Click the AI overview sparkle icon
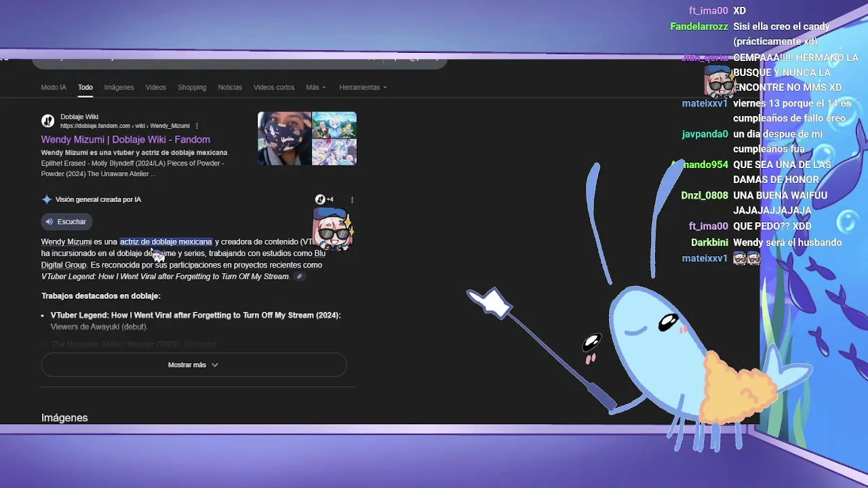 [x=47, y=199]
